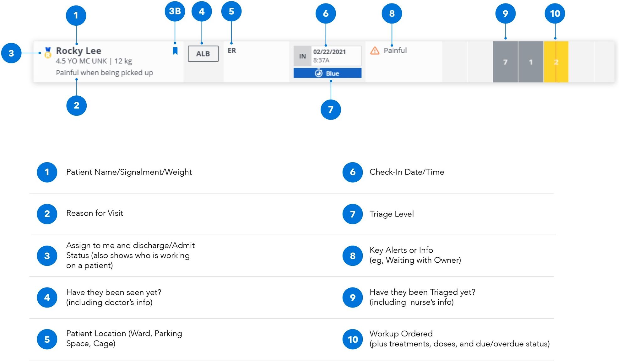The width and height of the screenshot is (628, 364).
Task: Click the stopwatch icon in the Blue bar
Action: click(x=318, y=73)
